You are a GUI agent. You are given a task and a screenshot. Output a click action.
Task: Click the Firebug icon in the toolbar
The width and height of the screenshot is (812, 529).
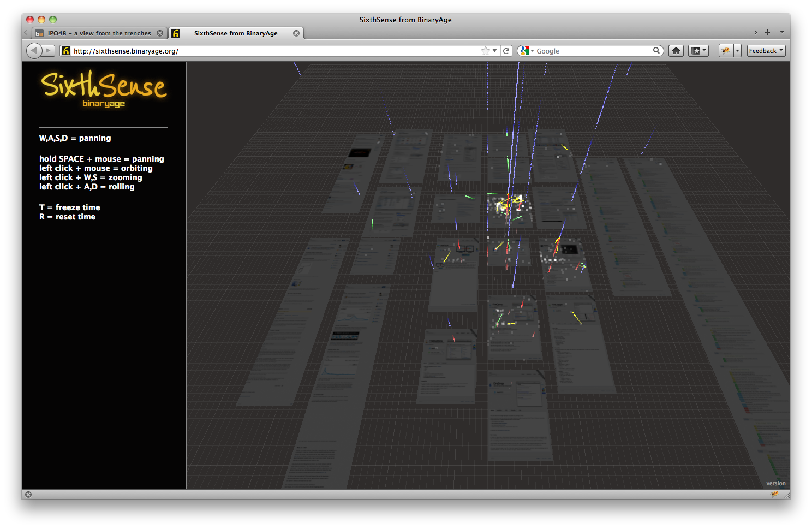(725, 51)
